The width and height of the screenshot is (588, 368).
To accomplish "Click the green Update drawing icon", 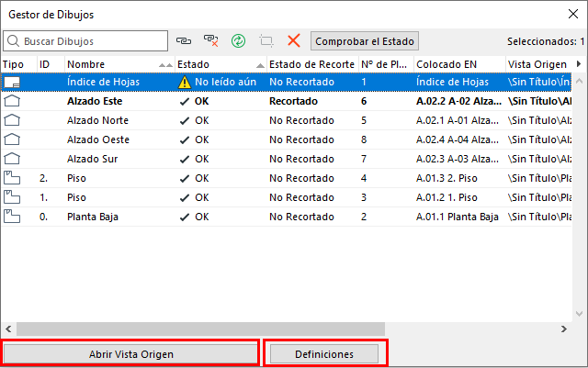I will pyautogui.click(x=239, y=40).
